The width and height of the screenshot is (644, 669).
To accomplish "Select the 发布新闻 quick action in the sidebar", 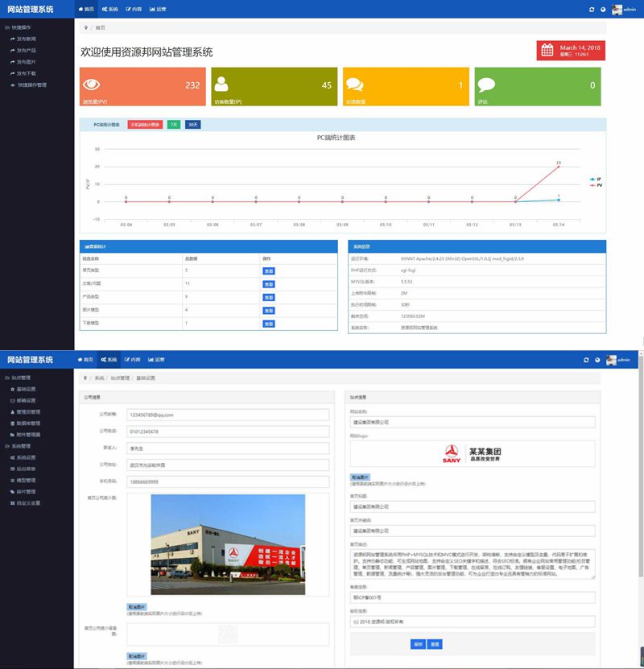I will (x=27, y=39).
